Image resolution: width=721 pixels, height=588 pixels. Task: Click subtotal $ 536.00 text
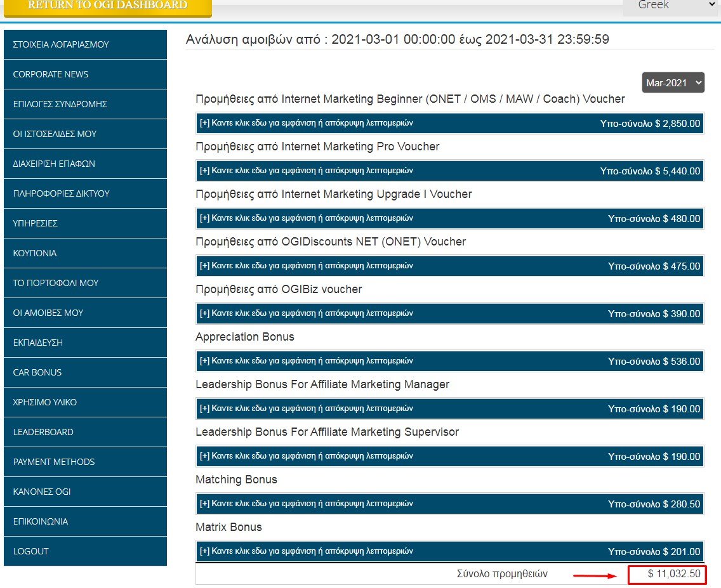coord(654,362)
